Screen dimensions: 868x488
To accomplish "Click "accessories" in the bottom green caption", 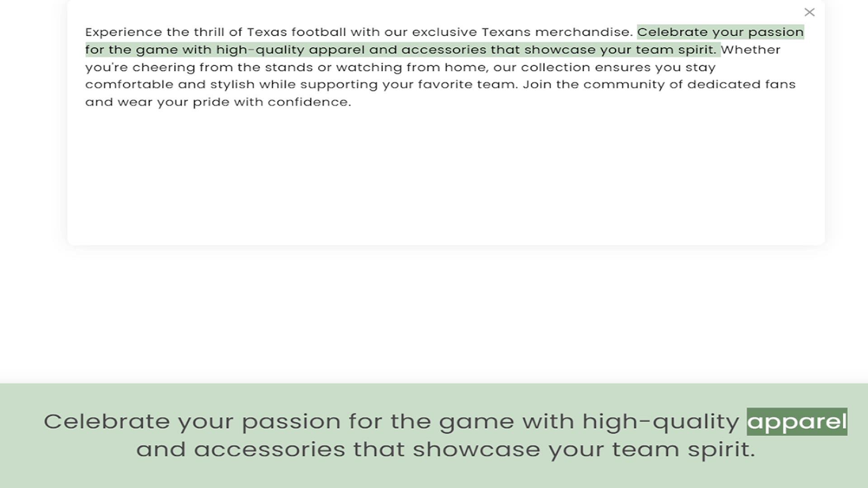I will (269, 450).
